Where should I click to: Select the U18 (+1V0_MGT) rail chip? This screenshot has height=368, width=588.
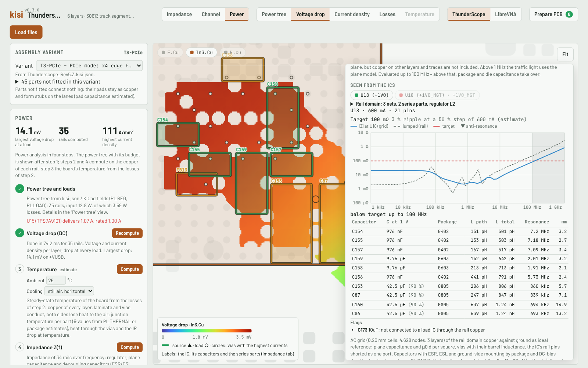tap(437, 95)
